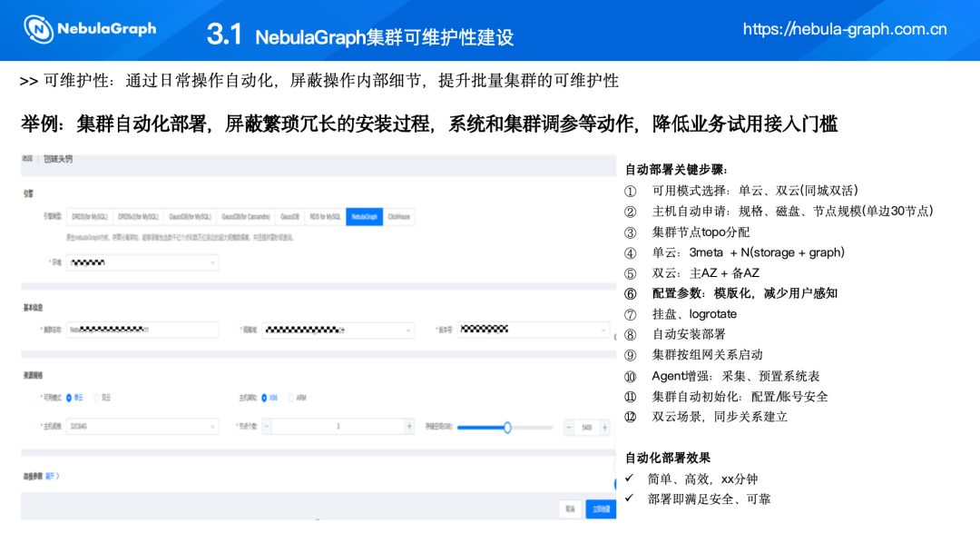Screen dimensions: 980x553
Task: Select the NebulaGraph engine type
Action: click(365, 217)
